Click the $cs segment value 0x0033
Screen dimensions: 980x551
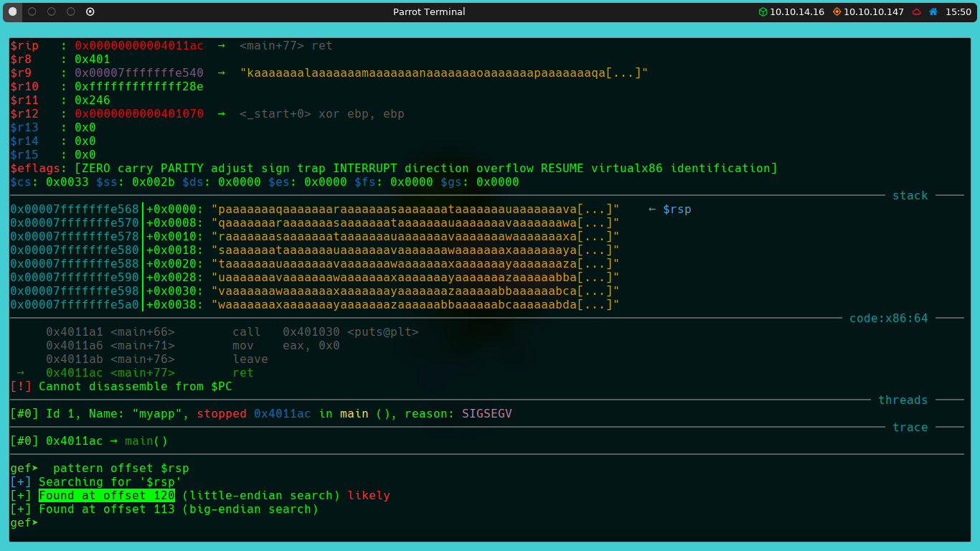click(x=67, y=182)
